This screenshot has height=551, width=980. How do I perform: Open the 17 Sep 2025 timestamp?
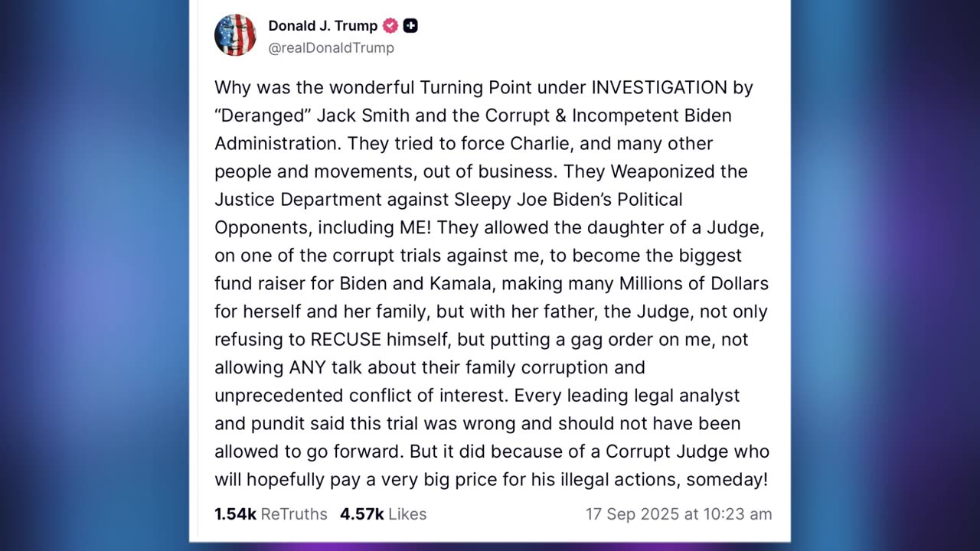679,514
